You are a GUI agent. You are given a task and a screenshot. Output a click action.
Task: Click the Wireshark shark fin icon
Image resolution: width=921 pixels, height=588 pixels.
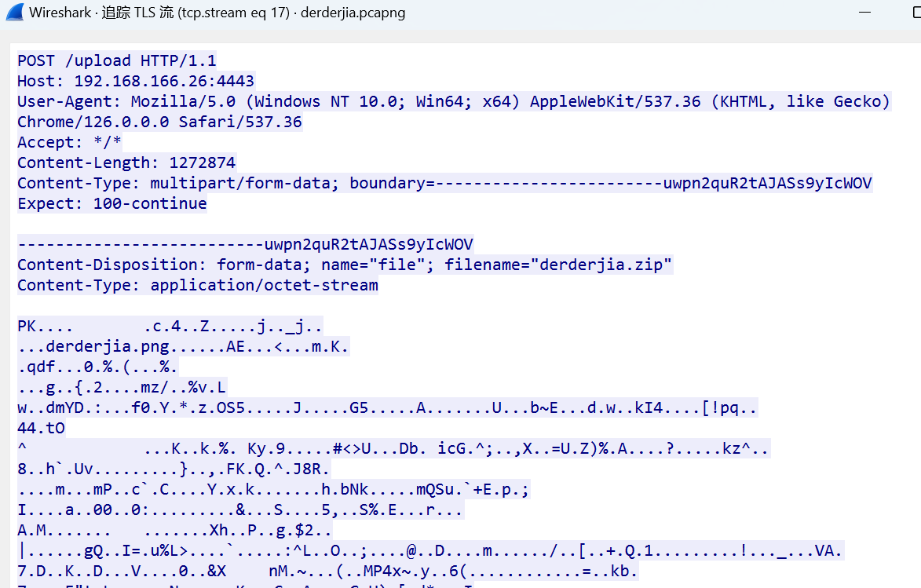(14, 13)
